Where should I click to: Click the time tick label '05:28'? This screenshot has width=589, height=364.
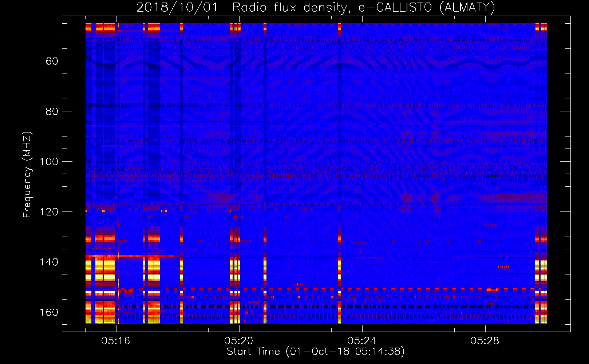[485, 341]
